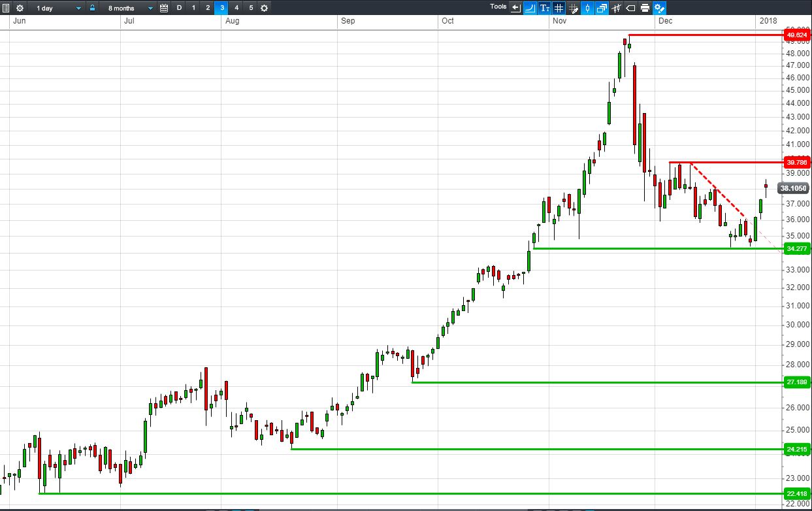Screen dimensions: 812x511
Task: Open the calendar date picker icon
Action: (x=164, y=8)
